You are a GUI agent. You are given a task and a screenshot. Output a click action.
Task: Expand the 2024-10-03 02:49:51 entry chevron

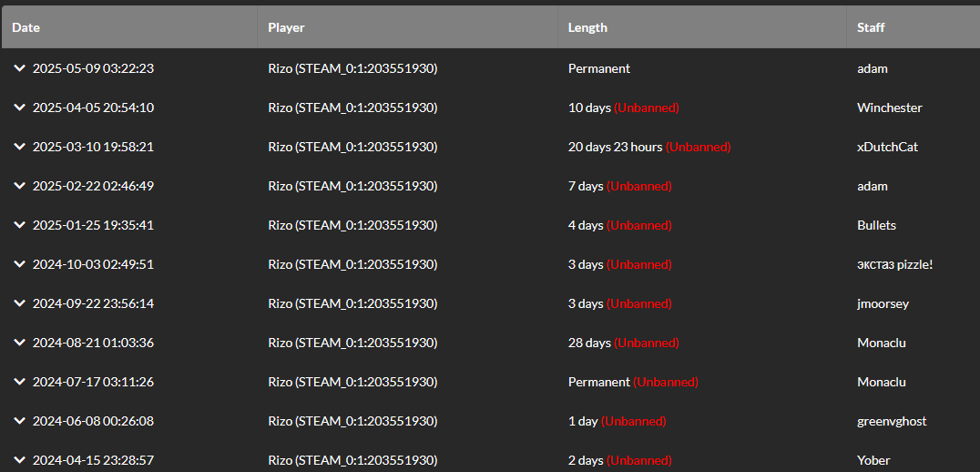(19, 264)
